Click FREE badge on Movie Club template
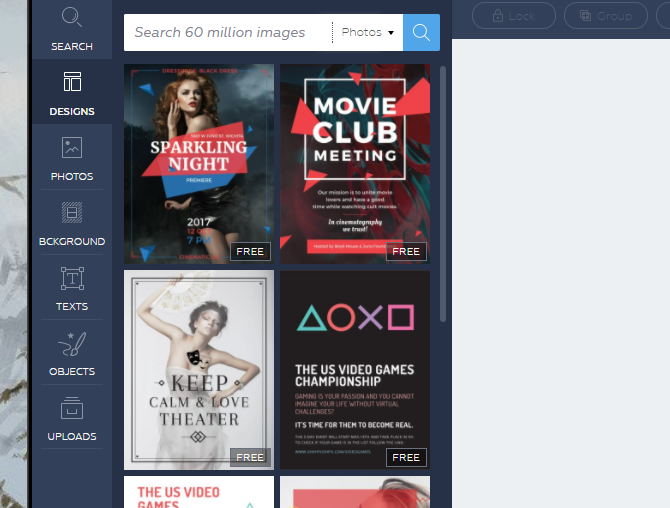The height and width of the screenshot is (508, 670). tap(406, 252)
